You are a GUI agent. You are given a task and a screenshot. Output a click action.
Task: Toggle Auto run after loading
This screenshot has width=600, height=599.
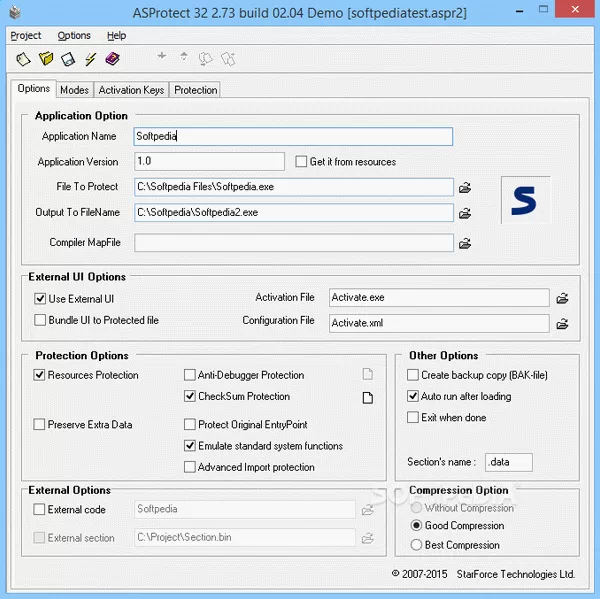[413, 396]
